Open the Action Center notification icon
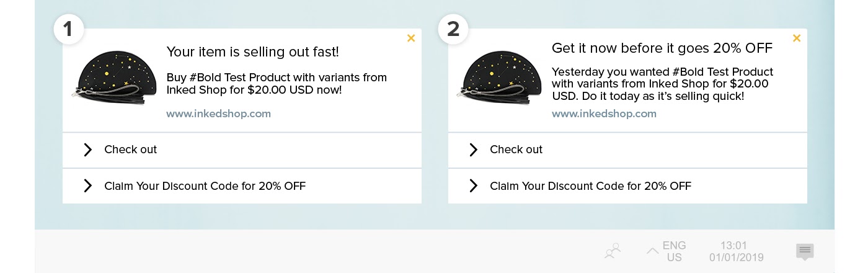The image size is (868, 273). pos(805,251)
